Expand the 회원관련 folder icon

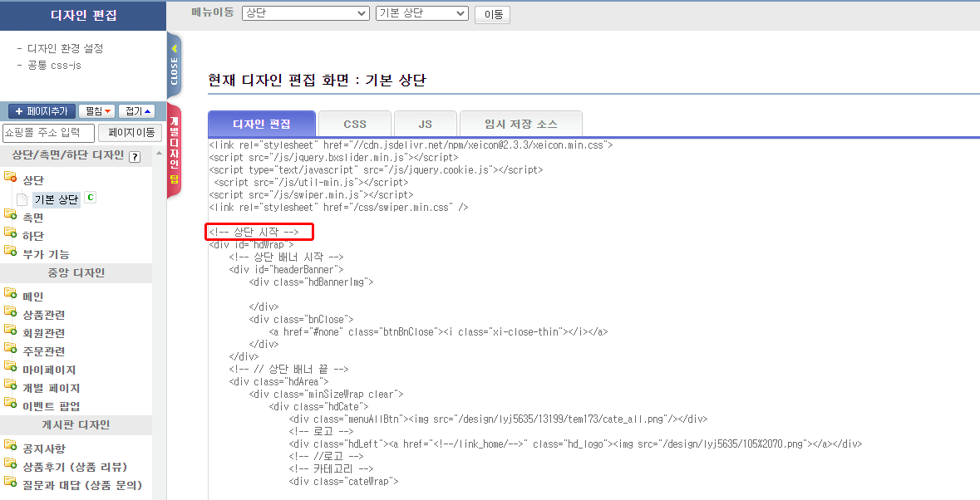pos(10,330)
